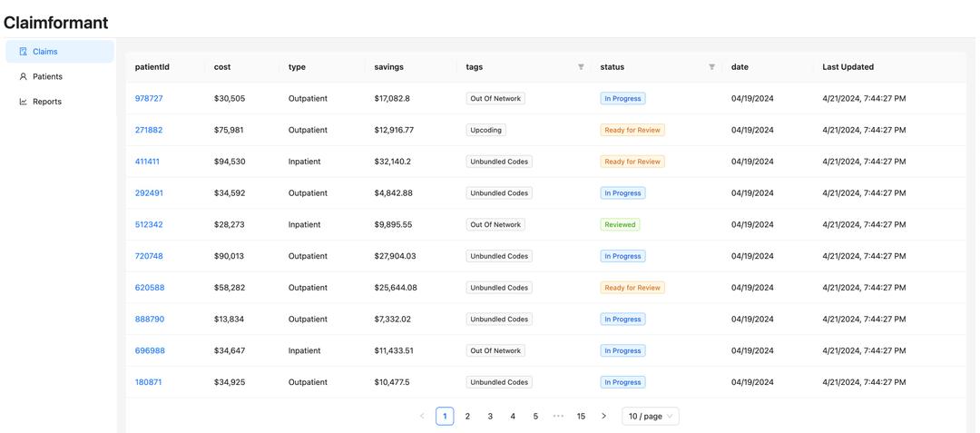Viewport: 980px width, 433px height.
Task: Go to page 2 of claims
Action: (467, 417)
